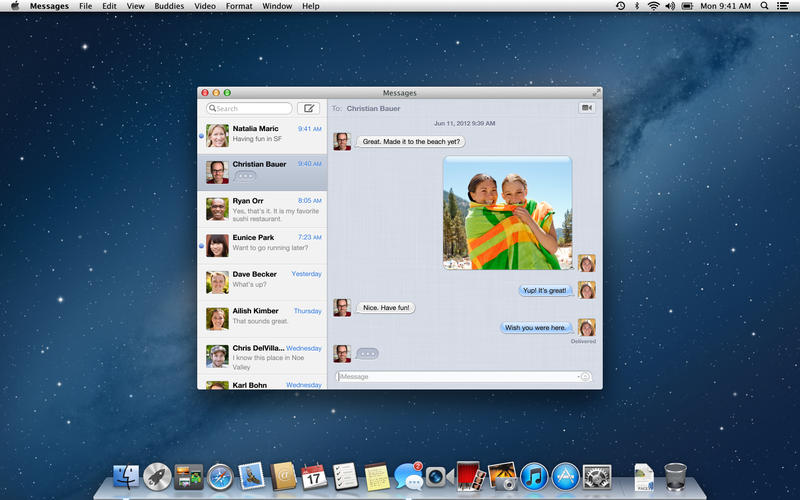The height and width of the screenshot is (500, 800).
Task: Open the Format menu
Action: (239, 6)
